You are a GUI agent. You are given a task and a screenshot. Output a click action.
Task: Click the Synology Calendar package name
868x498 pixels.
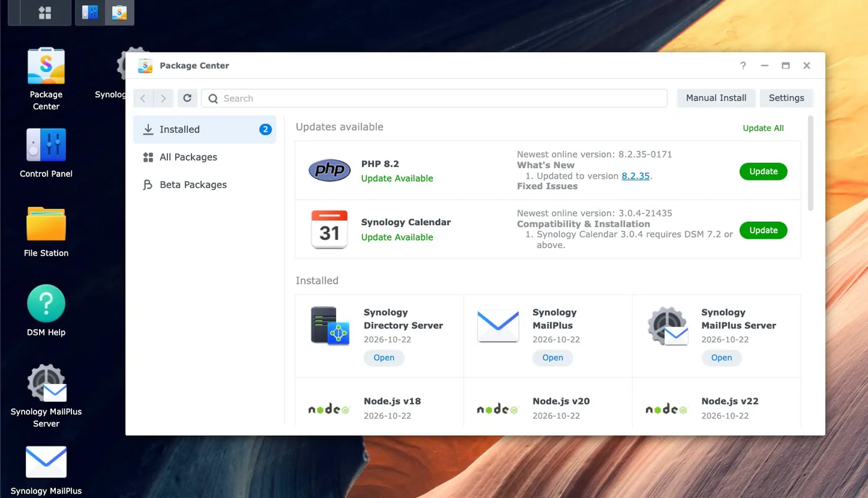406,222
